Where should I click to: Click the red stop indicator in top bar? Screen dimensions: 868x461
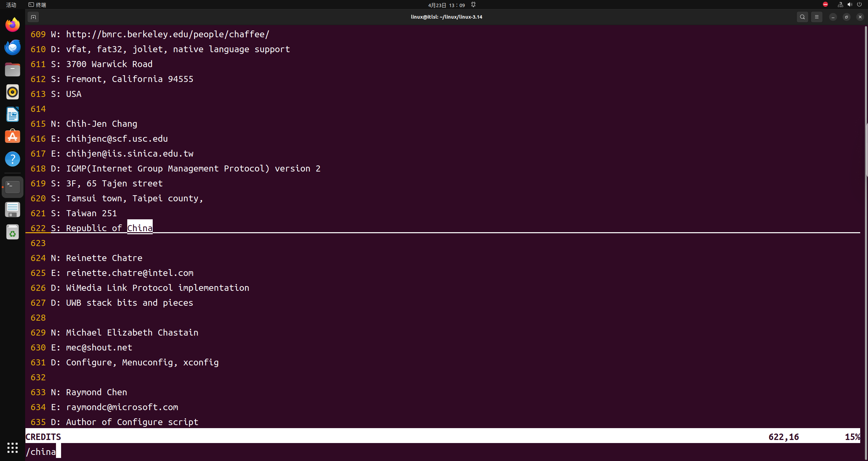825,4
